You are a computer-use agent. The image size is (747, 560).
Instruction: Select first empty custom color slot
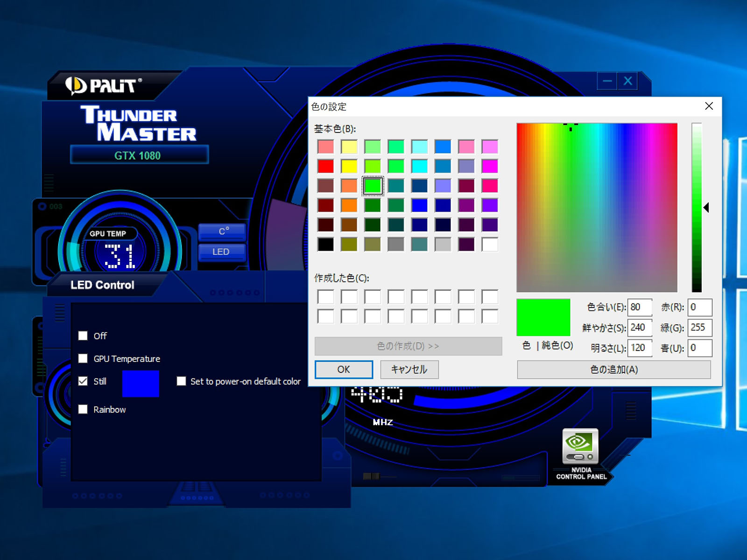325,297
